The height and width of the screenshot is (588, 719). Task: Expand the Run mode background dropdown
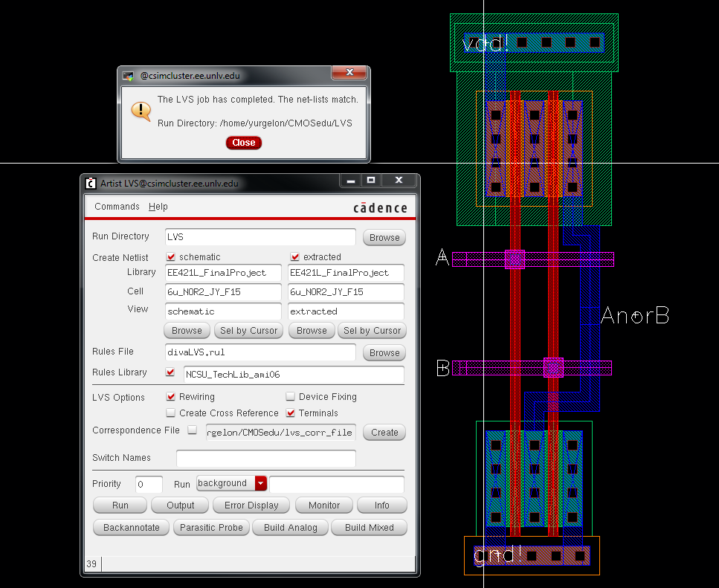[x=260, y=484]
